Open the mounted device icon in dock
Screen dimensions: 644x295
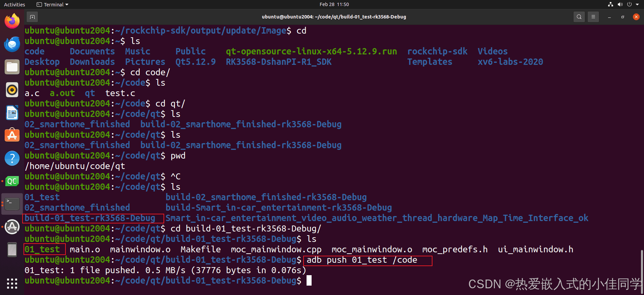[x=12, y=250]
